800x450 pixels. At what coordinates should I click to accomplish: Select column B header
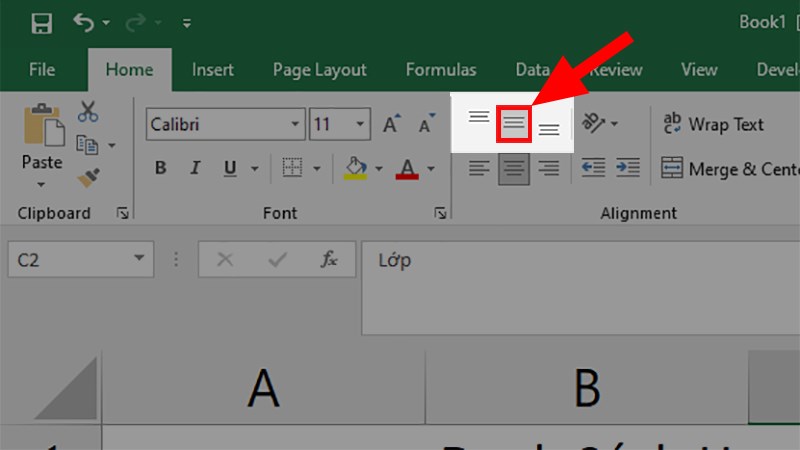coord(587,388)
